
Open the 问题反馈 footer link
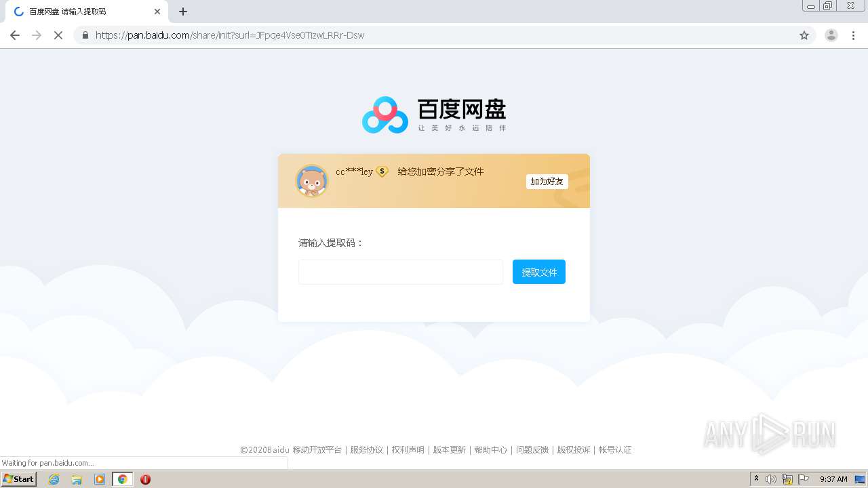[x=532, y=450]
